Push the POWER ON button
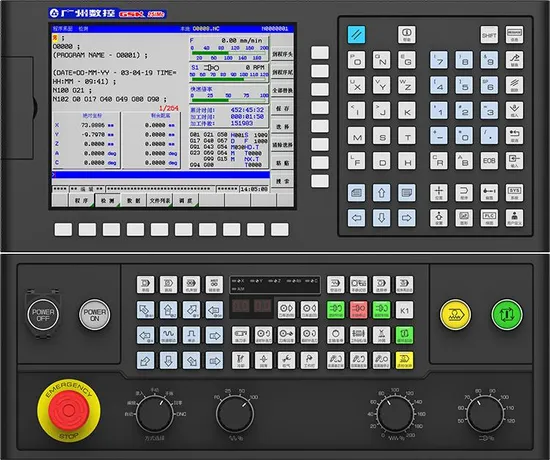Viewport: 550px width, 460px height. pos(94,315)
